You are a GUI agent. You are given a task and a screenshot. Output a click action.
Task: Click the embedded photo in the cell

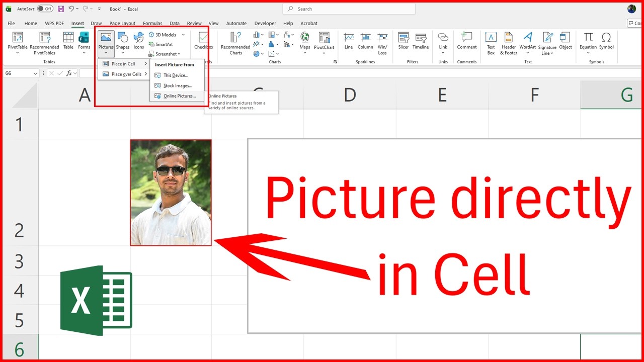pyautogui.click(x=171, y=193)
